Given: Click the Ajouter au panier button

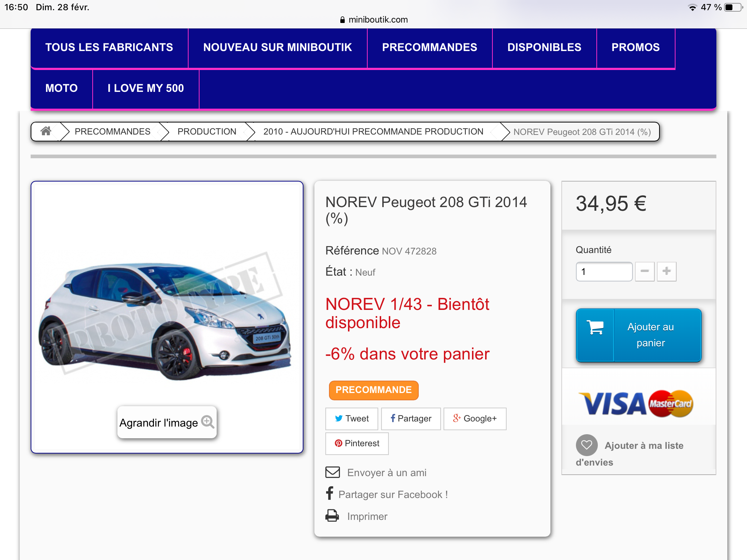Looking at the screenshot, I should tap(650, 335).
